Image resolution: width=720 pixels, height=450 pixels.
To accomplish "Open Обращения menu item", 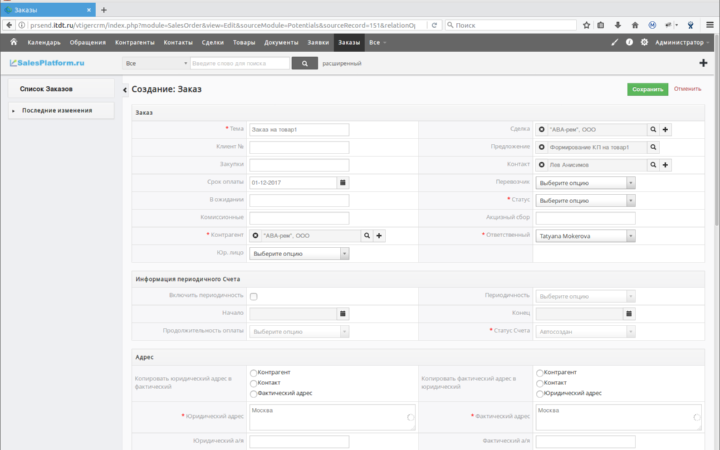I will (88, 42).
